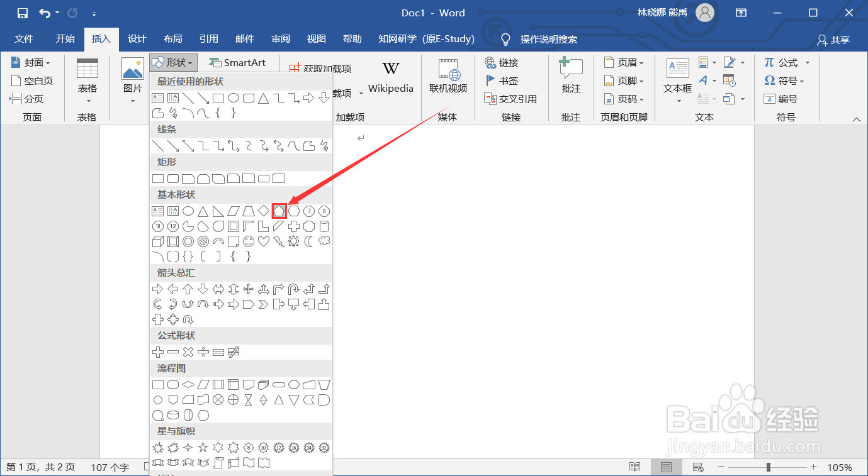This screenshot has width=868, height=476.
Task: Pick the smiley face shape
Action: tap(249, 241)
